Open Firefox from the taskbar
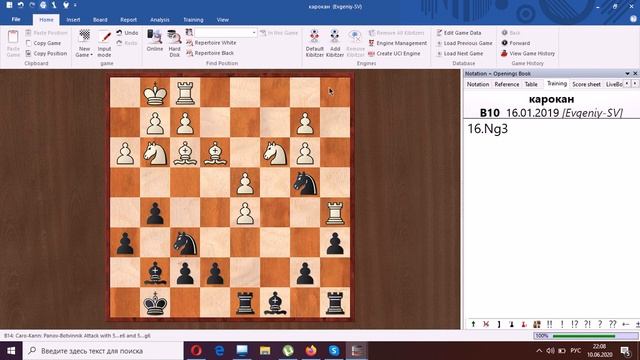This screenshot has width=640, height=360. pos(311,351)
